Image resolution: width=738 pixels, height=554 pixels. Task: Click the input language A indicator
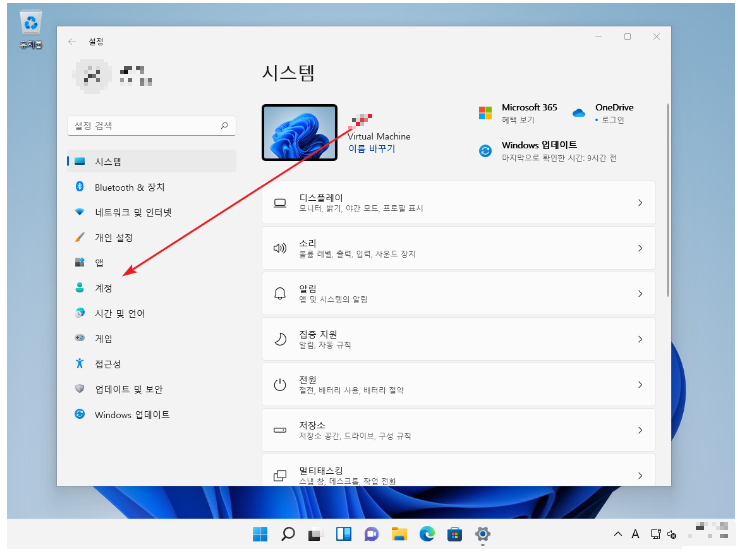pyautogui.click(x=635, y=534)
